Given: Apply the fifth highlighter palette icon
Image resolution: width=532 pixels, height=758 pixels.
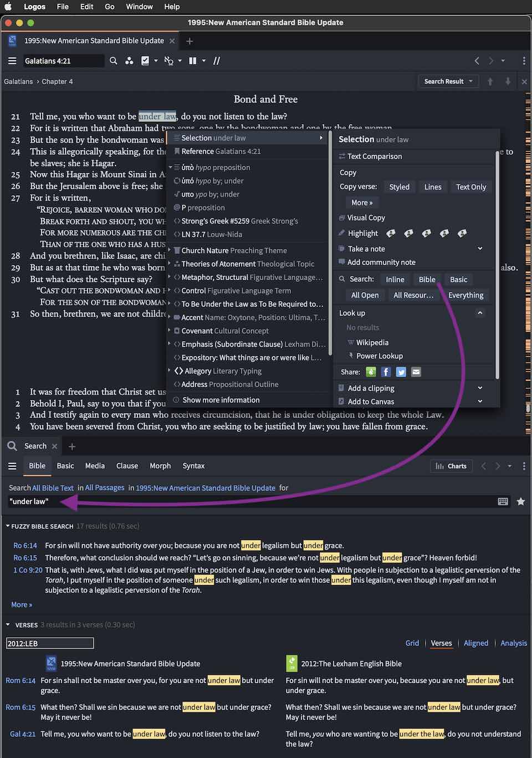Looking at the screenshot, I should tap(462, 233).
